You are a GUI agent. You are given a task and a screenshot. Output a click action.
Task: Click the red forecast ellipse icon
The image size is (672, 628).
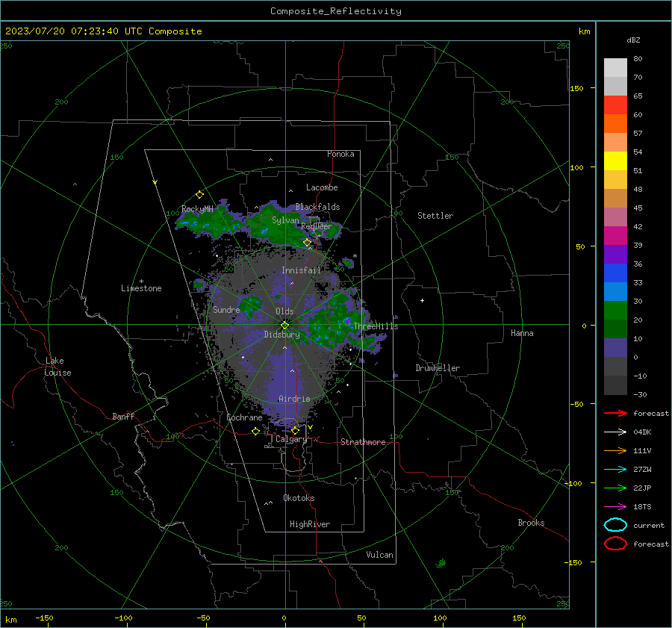[615, 544]
